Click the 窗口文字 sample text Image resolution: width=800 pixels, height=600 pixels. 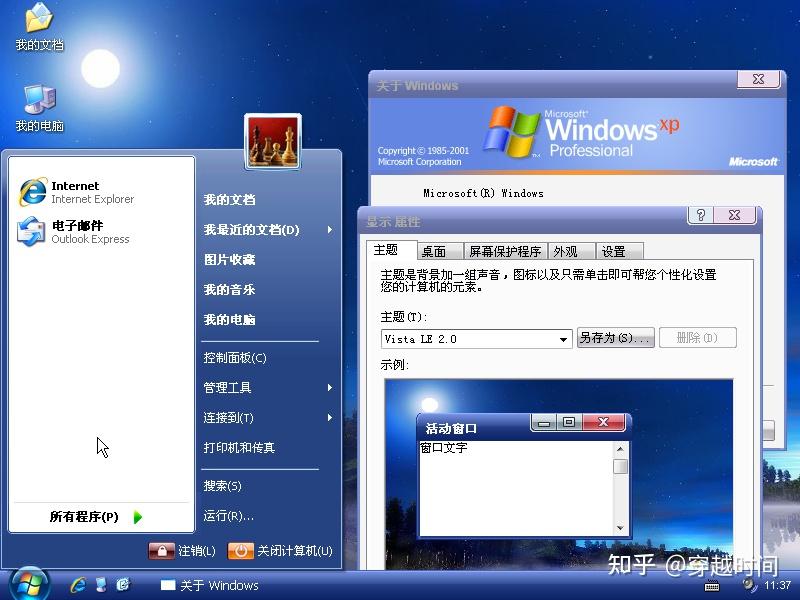tap(444, 448)
